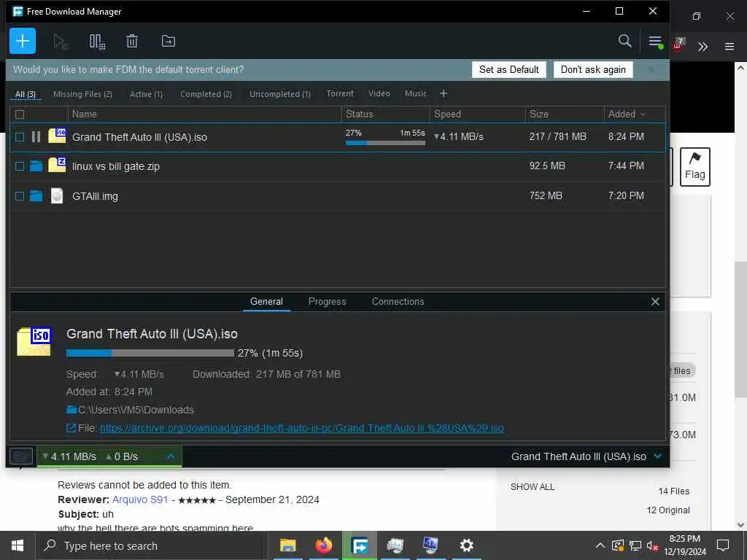Switch to the Connections details tab

click(x=398, y=301)
